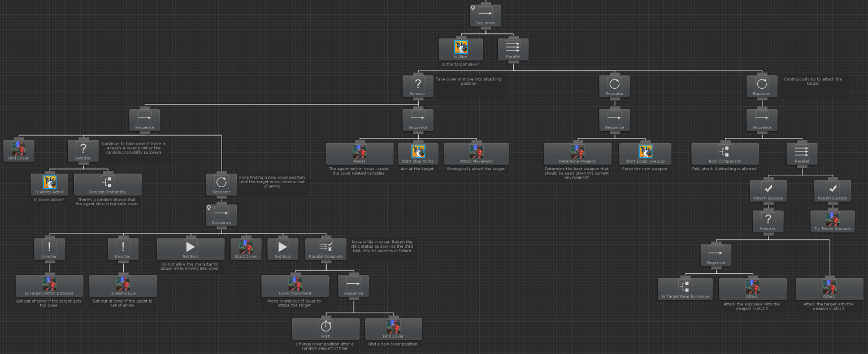Select the Start Stop Ability node
Viewport: 868px width, 354px height.
pyautogui.click(x=418, y=154)
